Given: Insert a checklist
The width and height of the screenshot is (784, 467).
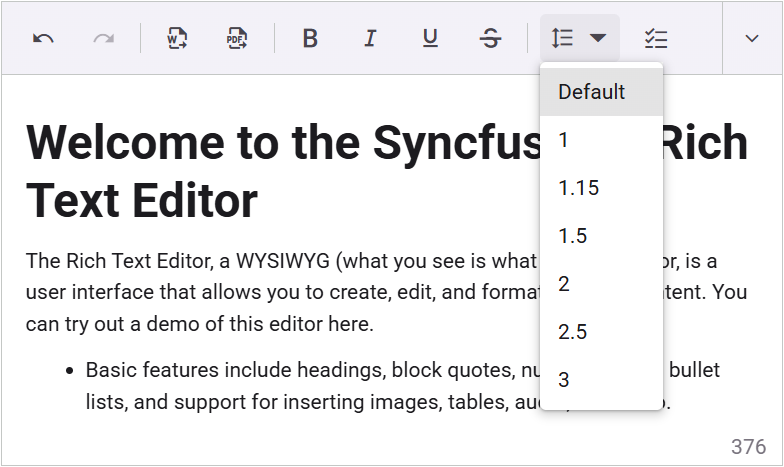Looking at the screenshot, I should 656,39.
